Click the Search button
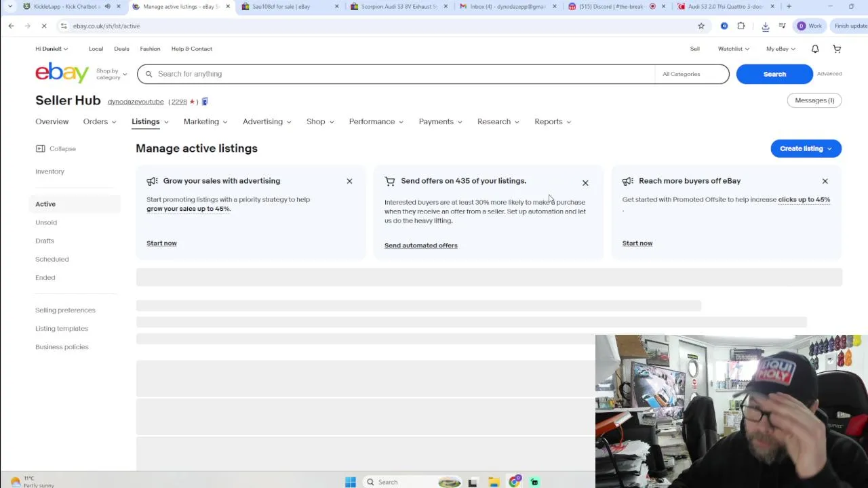This screenshot has width=868, height=488. (x=774, y=74)
